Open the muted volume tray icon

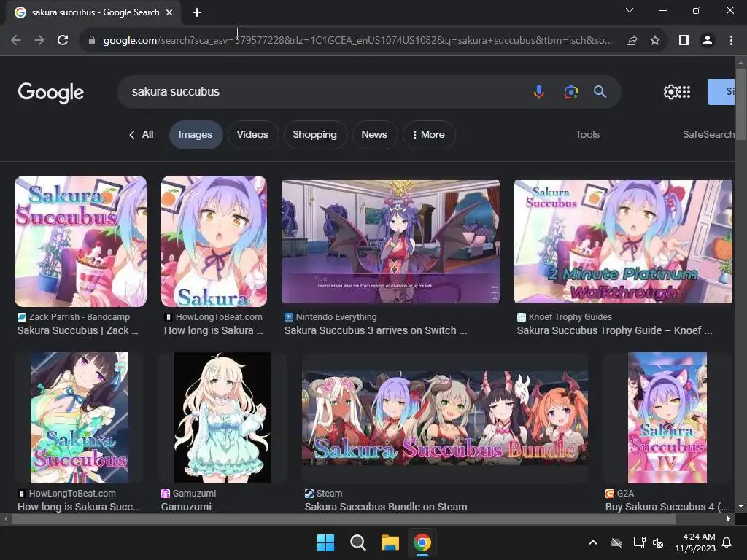(659, 542)
